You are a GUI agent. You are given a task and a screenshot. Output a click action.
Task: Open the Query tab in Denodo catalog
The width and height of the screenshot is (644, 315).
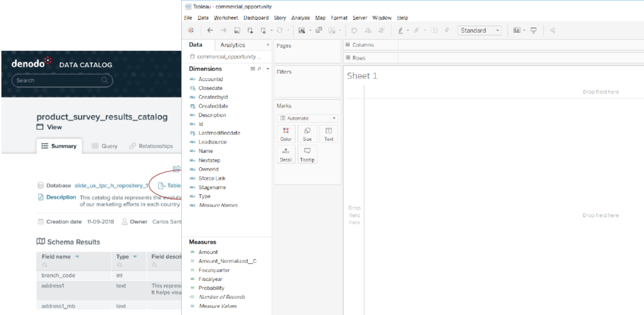click(104, 146)
